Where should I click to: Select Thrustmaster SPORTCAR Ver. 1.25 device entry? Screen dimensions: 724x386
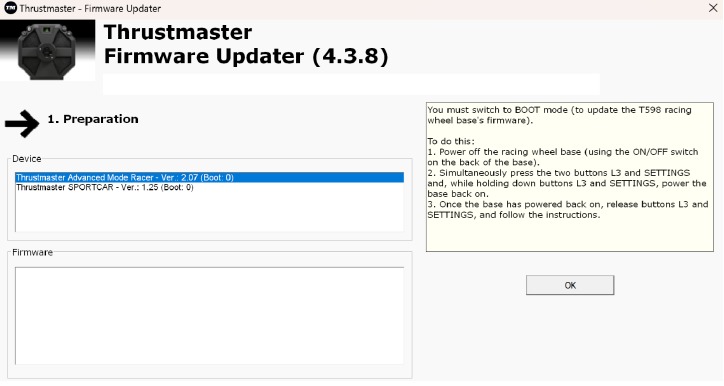(x=209, y=187)
